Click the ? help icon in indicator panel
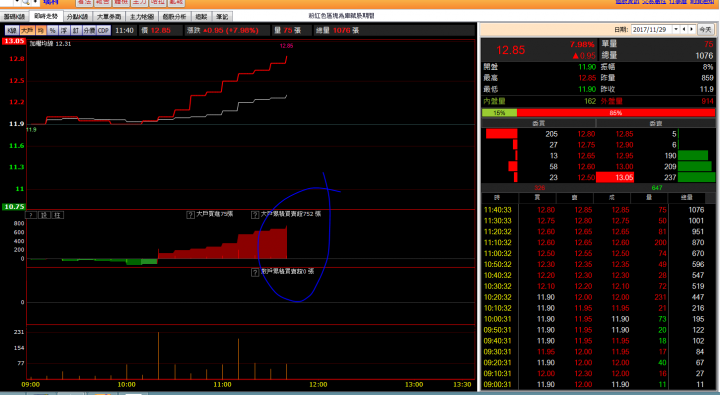Image resolution: width=720 pixels, height=395 pixels. coord(31,215)
